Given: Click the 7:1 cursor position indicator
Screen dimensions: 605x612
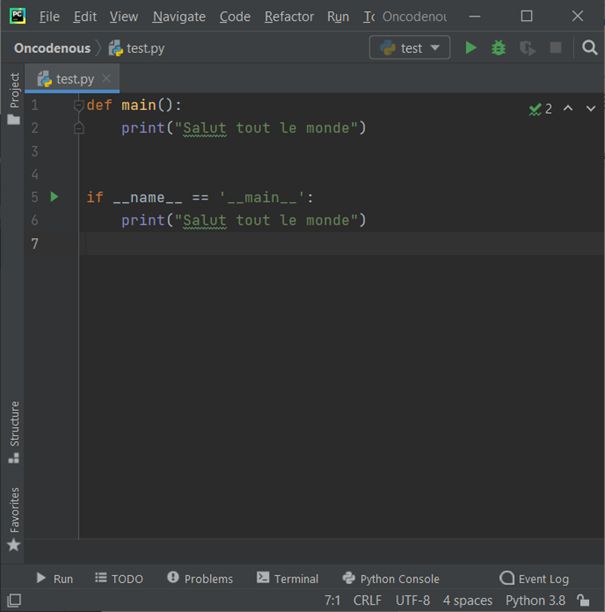Looking at the screenshot, I should coord(333,600).
